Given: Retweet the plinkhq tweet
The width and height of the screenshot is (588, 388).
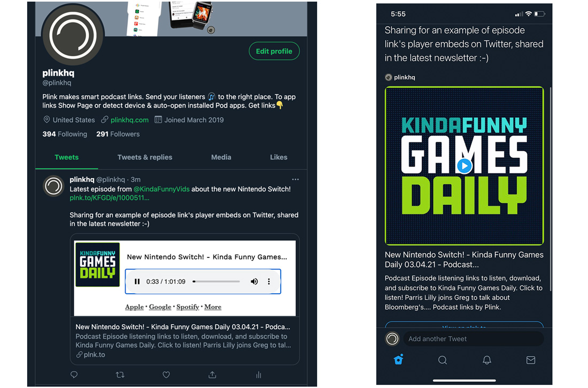Looking at the screenshot, I should tap(120, 375).
